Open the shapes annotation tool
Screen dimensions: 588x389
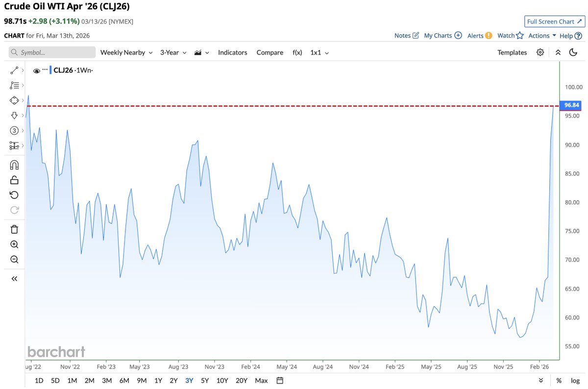tap(14, 100)
